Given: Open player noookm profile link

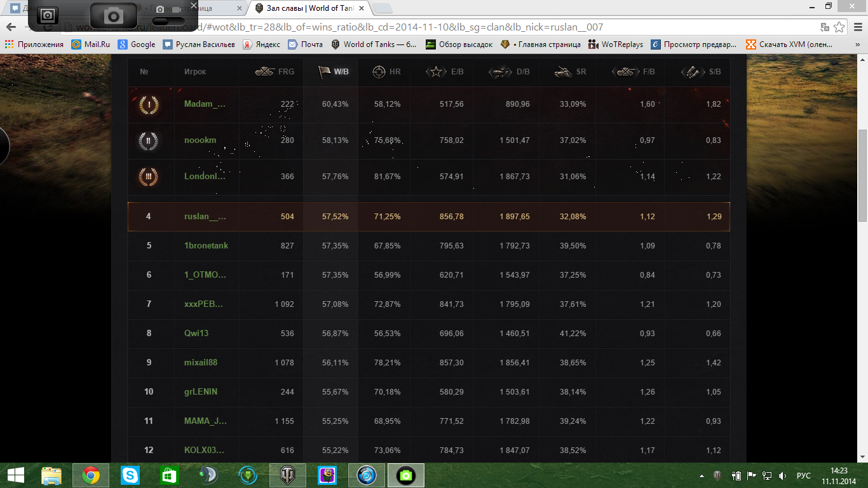Looking at the screenshot, I should [200, 140].
